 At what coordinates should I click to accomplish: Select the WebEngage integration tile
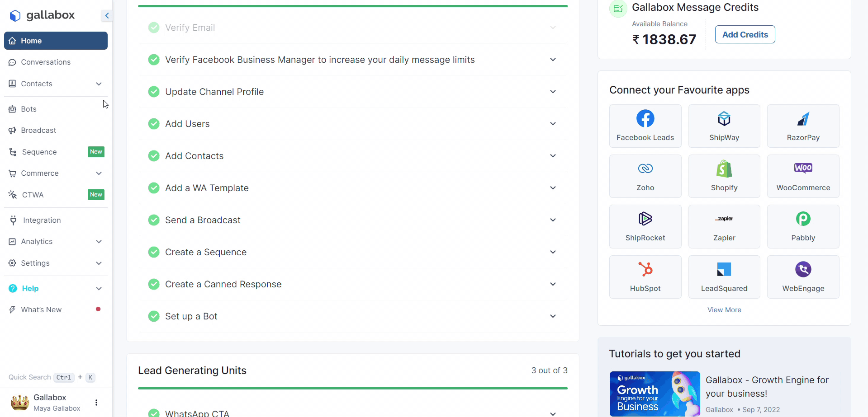click(x=803, y=277)
